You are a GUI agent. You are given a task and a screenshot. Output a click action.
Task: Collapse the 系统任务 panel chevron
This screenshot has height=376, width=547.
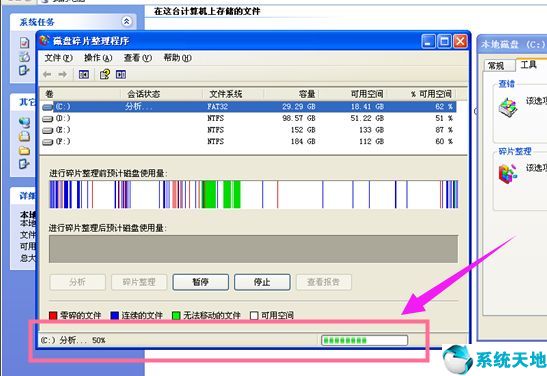(x=127, y=22)
